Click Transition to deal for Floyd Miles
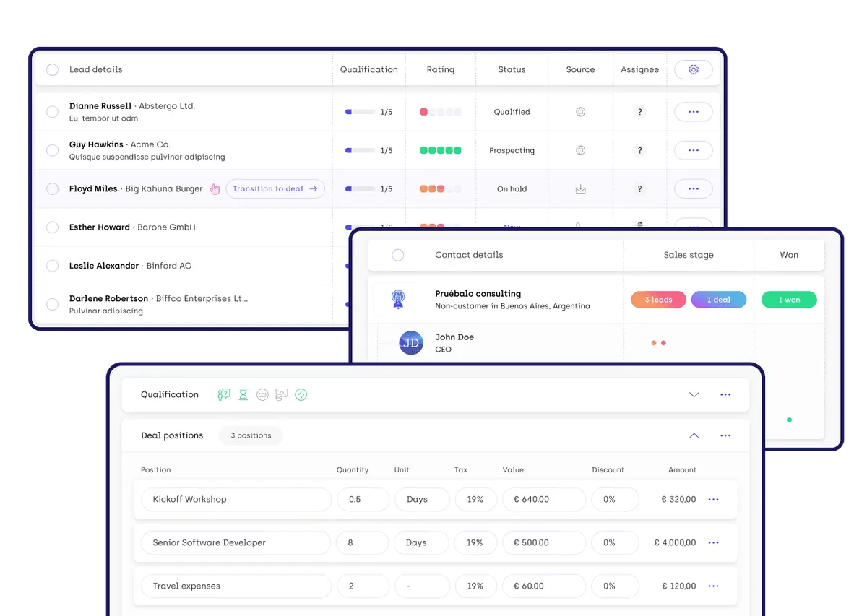 [275, 188]
